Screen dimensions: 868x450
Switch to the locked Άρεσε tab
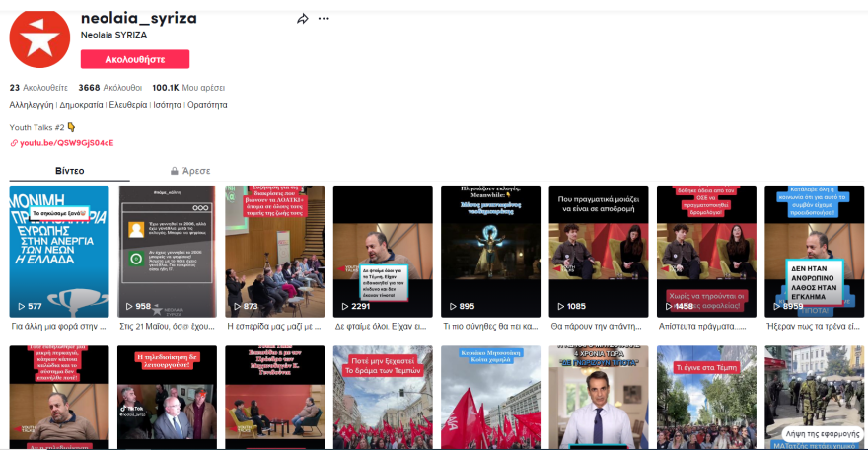click(x=189, y=171)
